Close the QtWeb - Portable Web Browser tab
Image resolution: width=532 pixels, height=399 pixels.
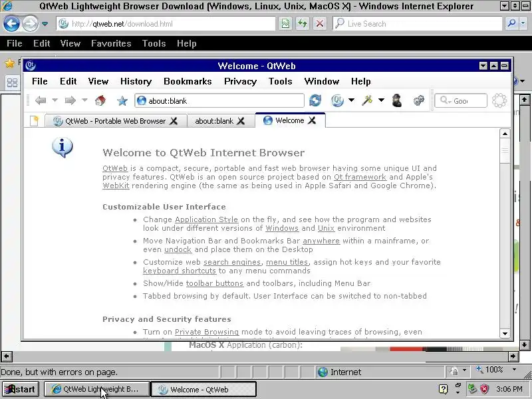click(174, 121)
